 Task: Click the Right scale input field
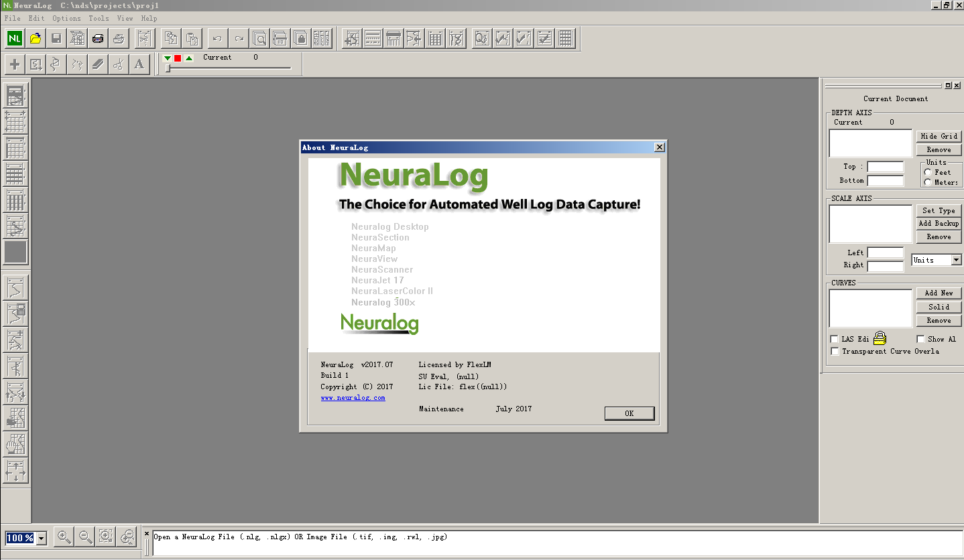[885, 266]
